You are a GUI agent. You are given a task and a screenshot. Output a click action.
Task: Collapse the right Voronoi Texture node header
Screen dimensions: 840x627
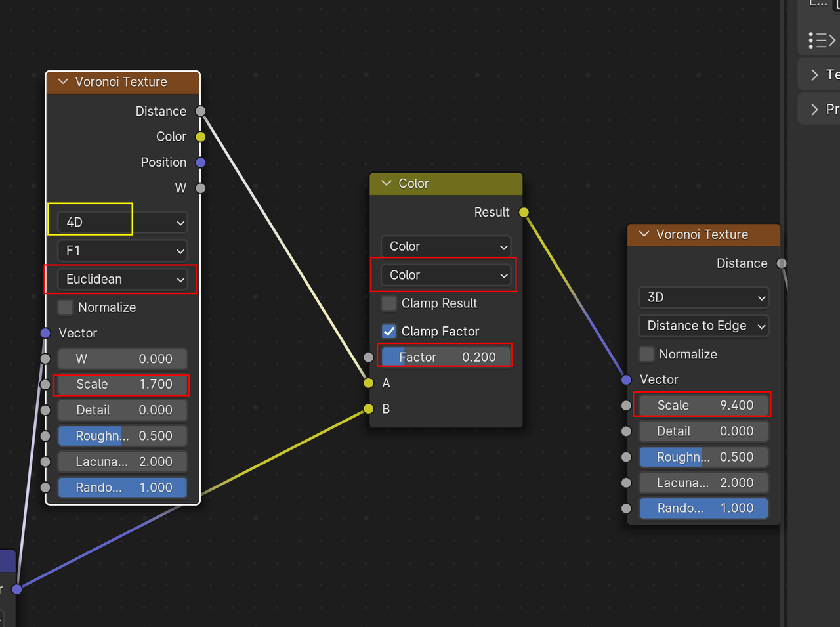[644, 234]
